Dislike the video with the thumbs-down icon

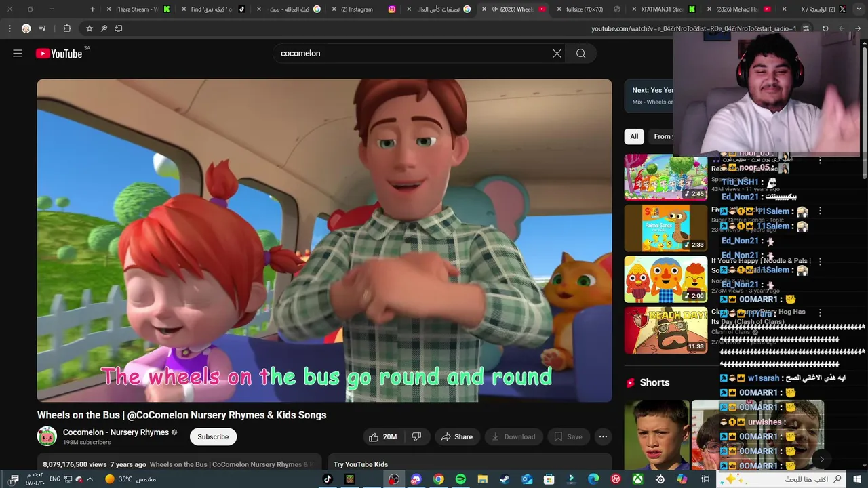[417, 436]
